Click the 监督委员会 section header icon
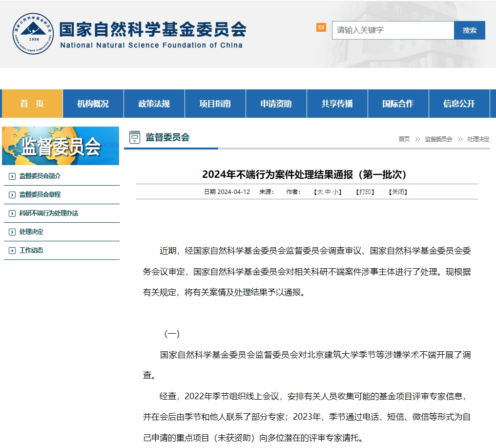 [x=134, y=137]
